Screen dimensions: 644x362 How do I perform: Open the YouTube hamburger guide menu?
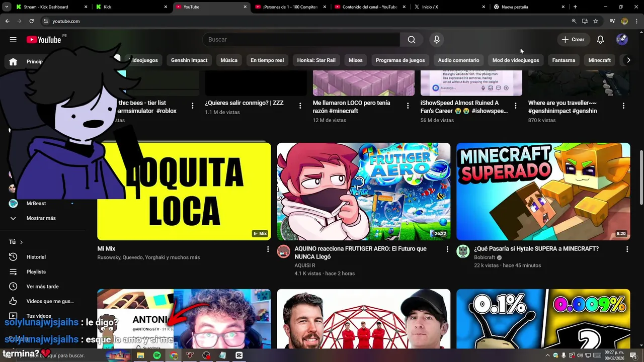tap(13, 40)
